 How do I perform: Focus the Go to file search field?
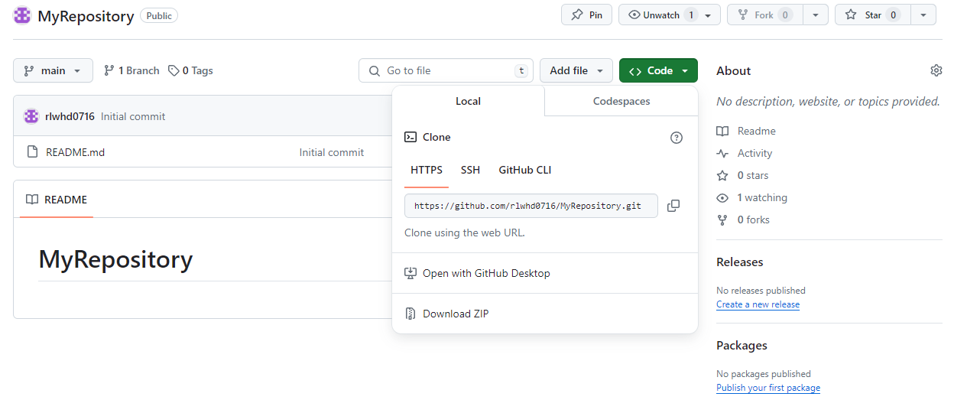pos(446,70)
